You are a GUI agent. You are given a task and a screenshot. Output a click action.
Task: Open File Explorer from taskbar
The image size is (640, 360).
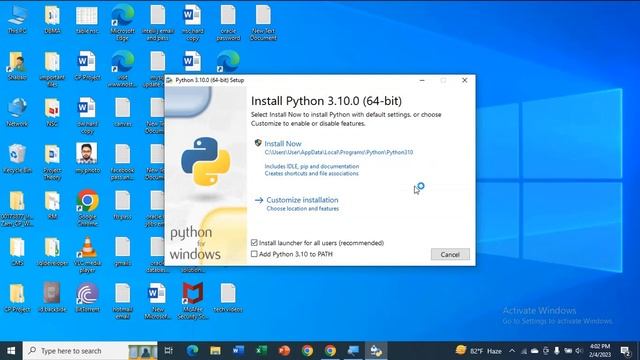pyautogui.click(x=215, y=351)
